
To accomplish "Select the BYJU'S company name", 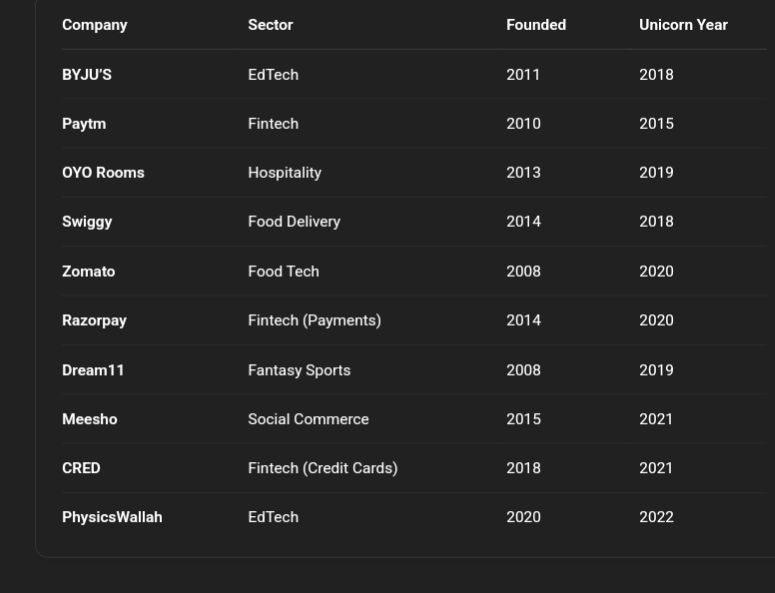I will 87,75.
